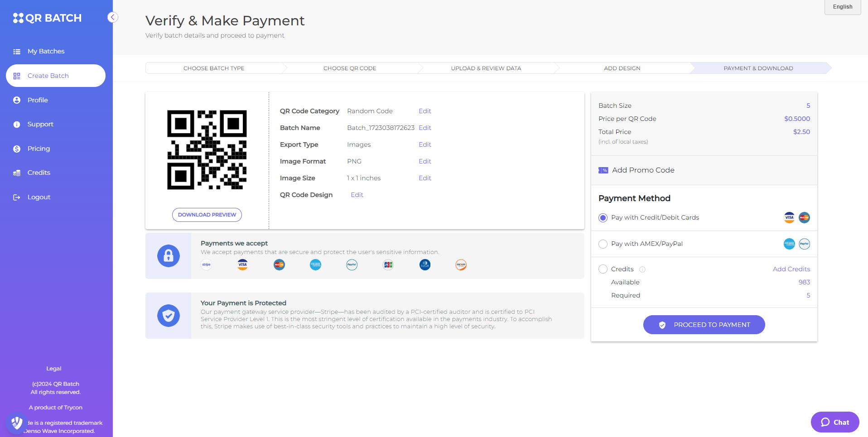The image size is (868, 437).
Task: Click the Credits info tooltip icon
Action: tap(642, 269)
